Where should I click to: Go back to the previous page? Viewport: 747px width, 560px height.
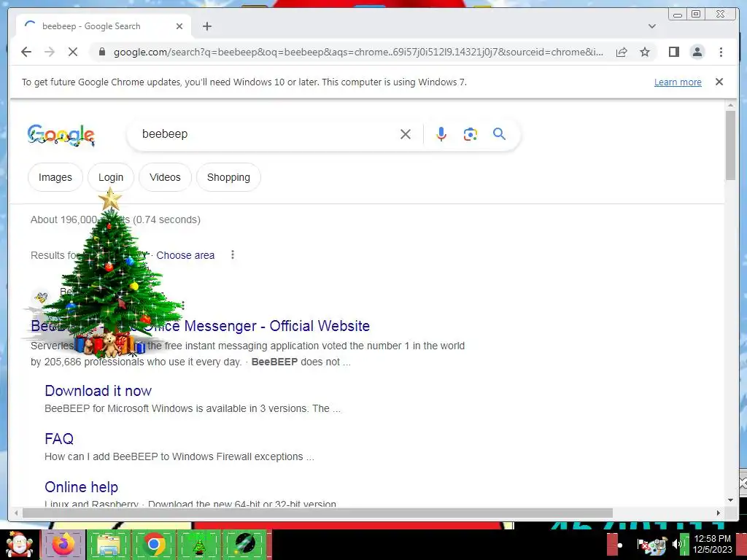point(26,52)
